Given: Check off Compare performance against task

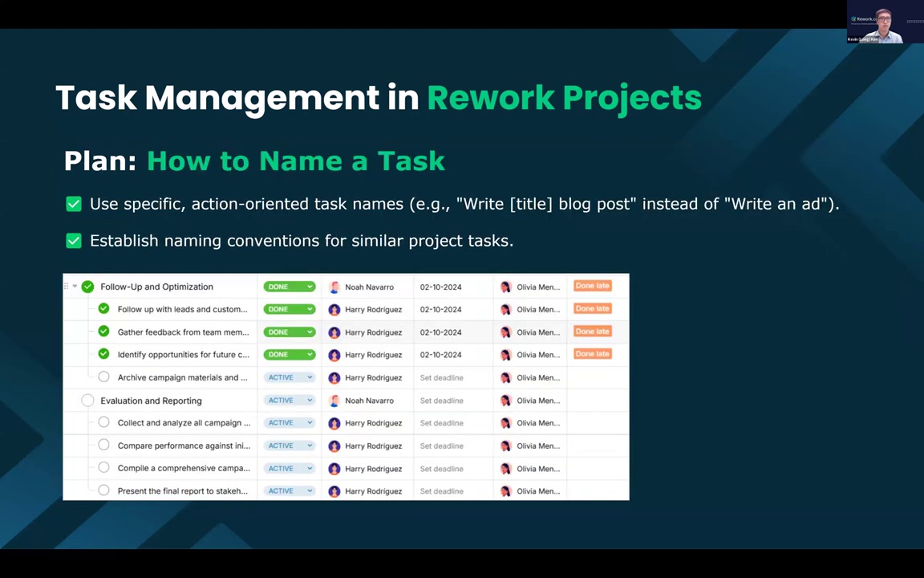Looking at the screenshot, I should [x=103, y=445].
